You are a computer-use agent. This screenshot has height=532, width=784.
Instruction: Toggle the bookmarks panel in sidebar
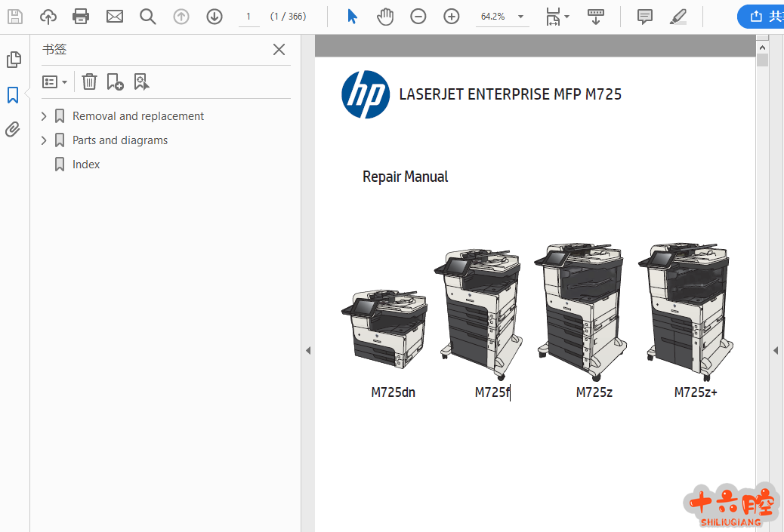(13, 94)
